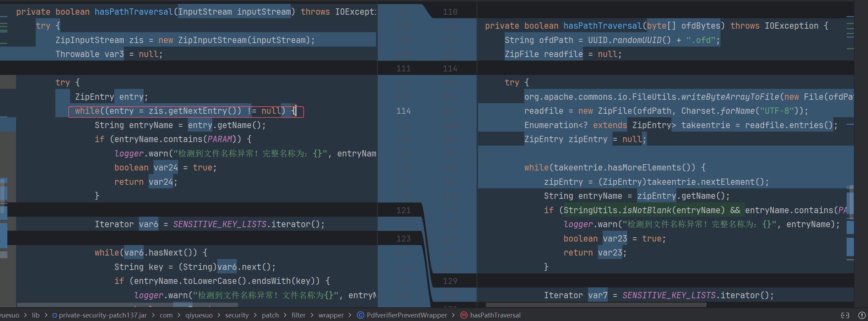Click the chevron after the wrapper breadcrumb
The image size is (868, 321).
[350, 315]
